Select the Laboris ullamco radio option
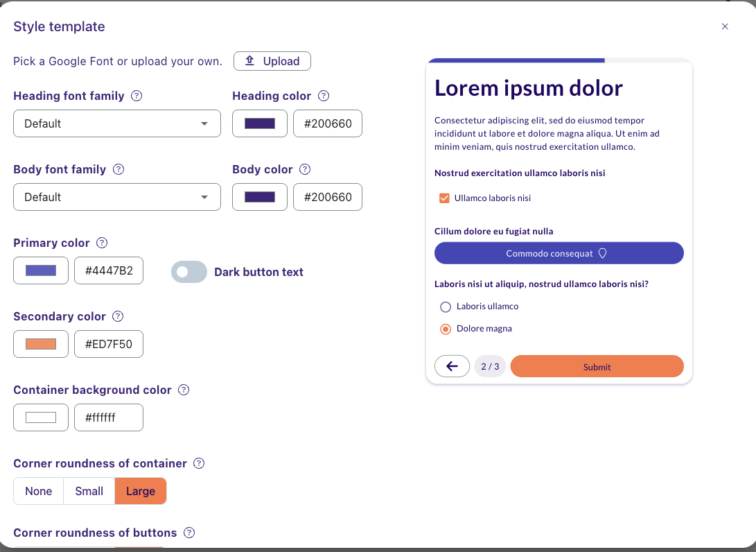 pyautogui.click(x=446, y=307)
